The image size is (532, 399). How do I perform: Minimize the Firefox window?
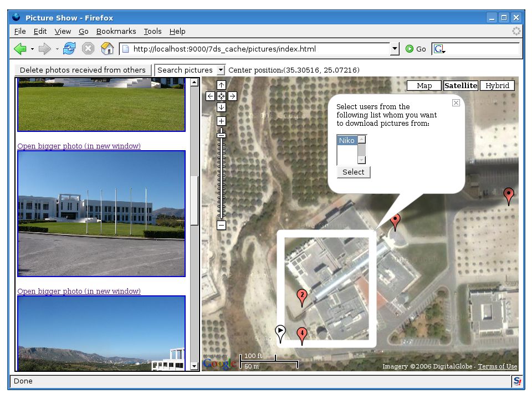click(492, 18)
